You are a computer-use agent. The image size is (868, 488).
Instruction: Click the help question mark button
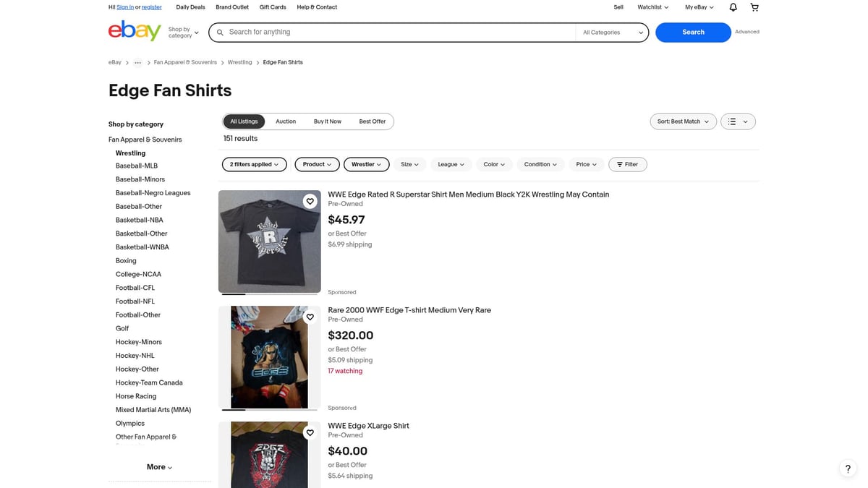847,468
